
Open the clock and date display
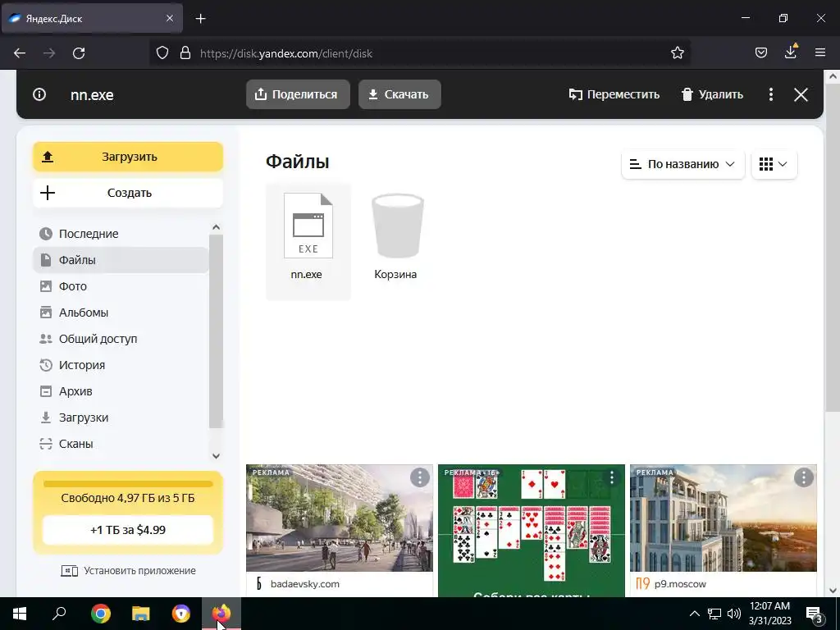coord(769,614)
